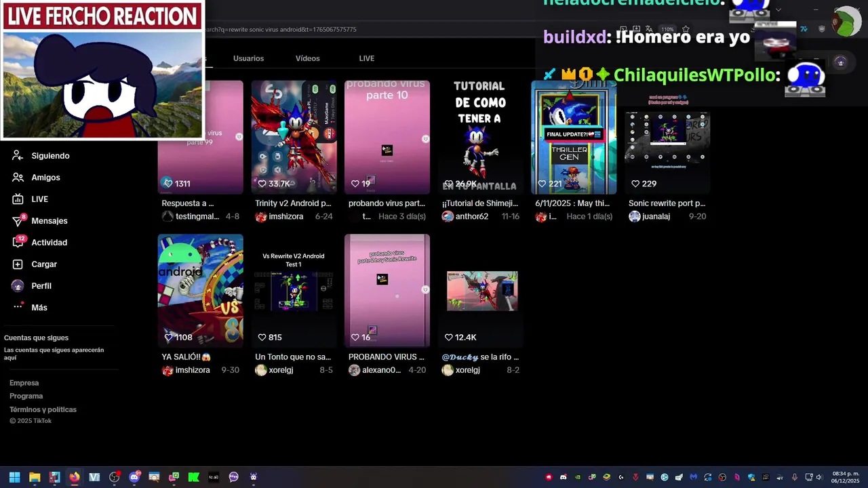Expand Términos y políticas footer section
The height and width of the screenshot is (488, 868).
(43, 409)
